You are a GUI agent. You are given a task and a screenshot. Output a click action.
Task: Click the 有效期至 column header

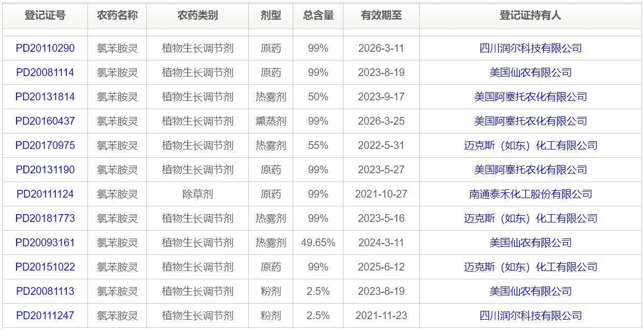click(381, 16)
